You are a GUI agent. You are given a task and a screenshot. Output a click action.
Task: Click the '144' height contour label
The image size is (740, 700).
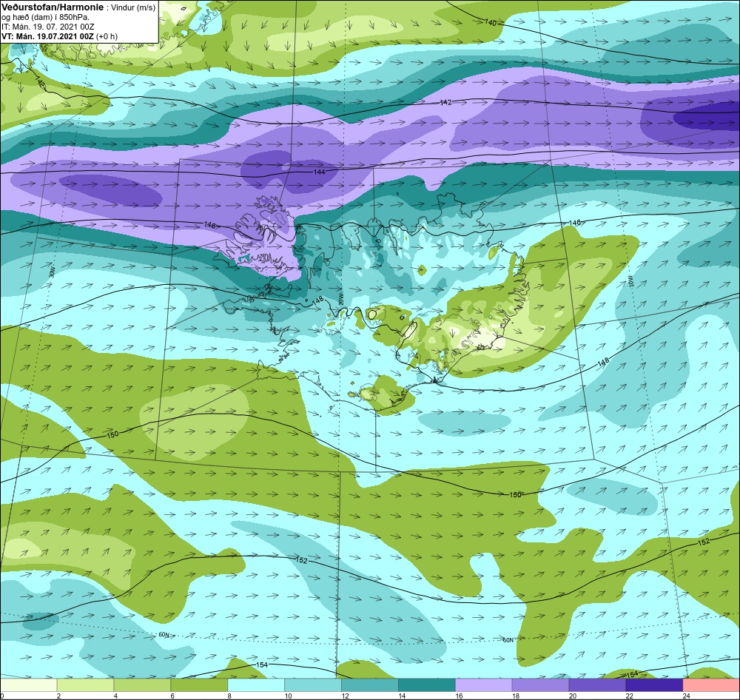(x=320, y=172)
